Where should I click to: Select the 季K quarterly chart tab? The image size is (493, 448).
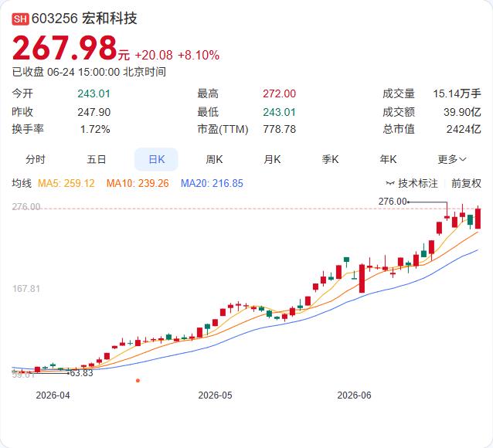click(330, 159)
